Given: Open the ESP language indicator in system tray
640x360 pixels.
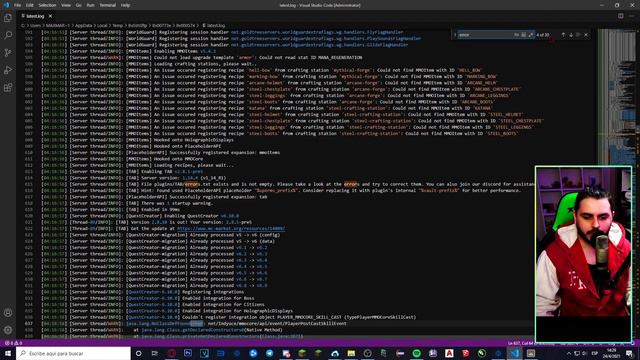Looking at the screenshot, I should (595, 353).
